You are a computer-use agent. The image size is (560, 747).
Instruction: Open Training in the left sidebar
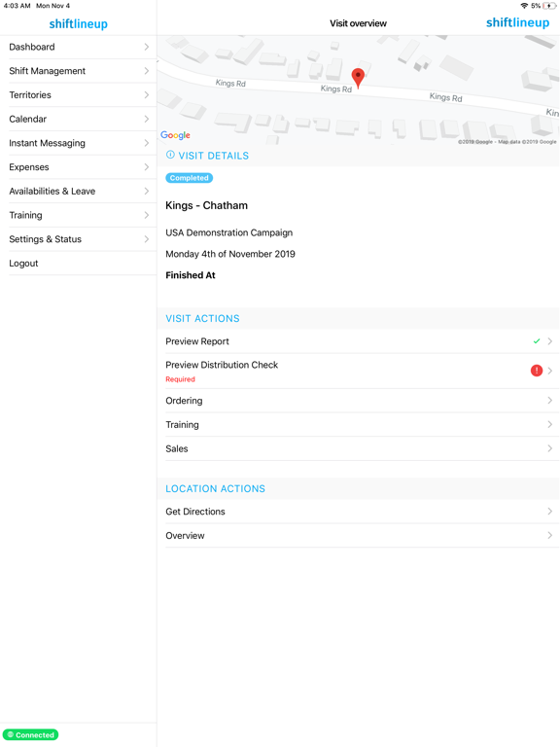(x=79, y=215)
